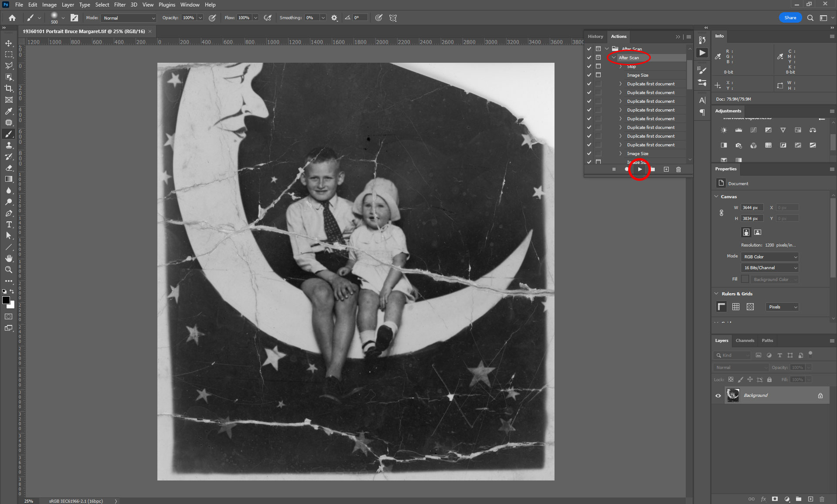837x504 pixels.
Task: Delete action with the Actions trash icon
Action: tap(678, 169)
